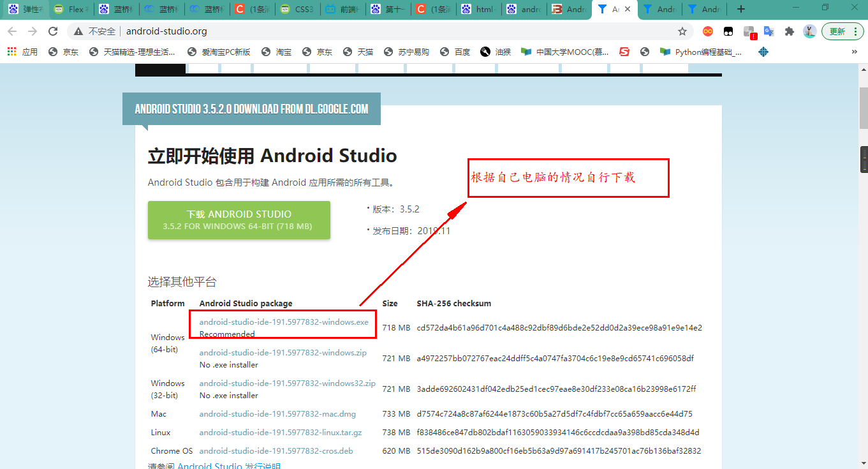868x469 pixels.
Task: Open the 油猴 bookmark
Action: point(496,52)
